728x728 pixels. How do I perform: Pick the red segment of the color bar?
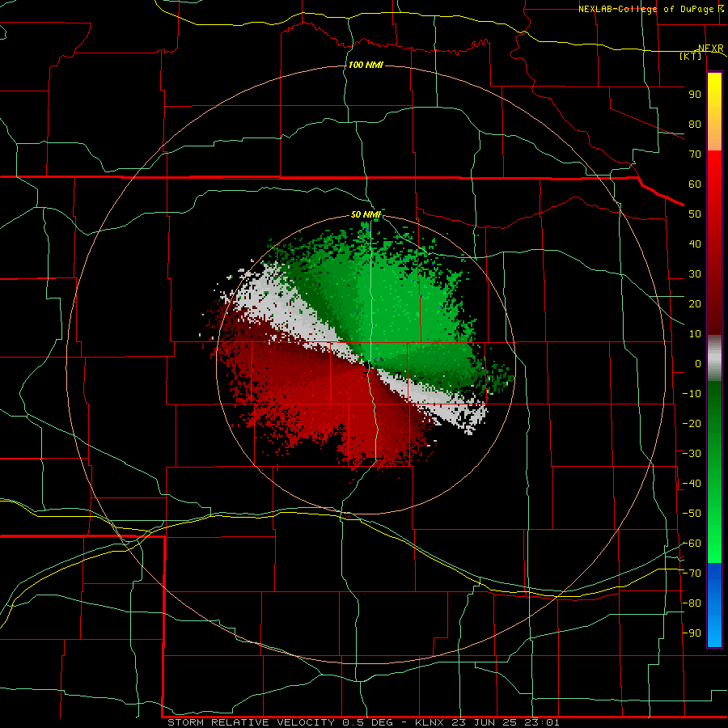click(714, 241)
